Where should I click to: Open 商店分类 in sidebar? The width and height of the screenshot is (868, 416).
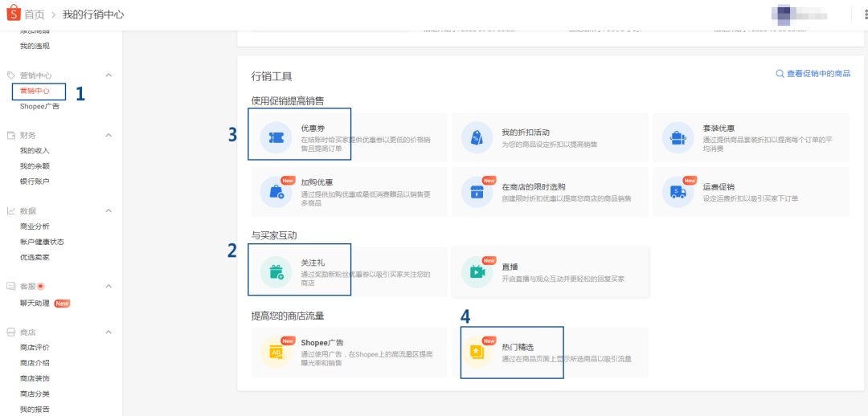[35, 394]
